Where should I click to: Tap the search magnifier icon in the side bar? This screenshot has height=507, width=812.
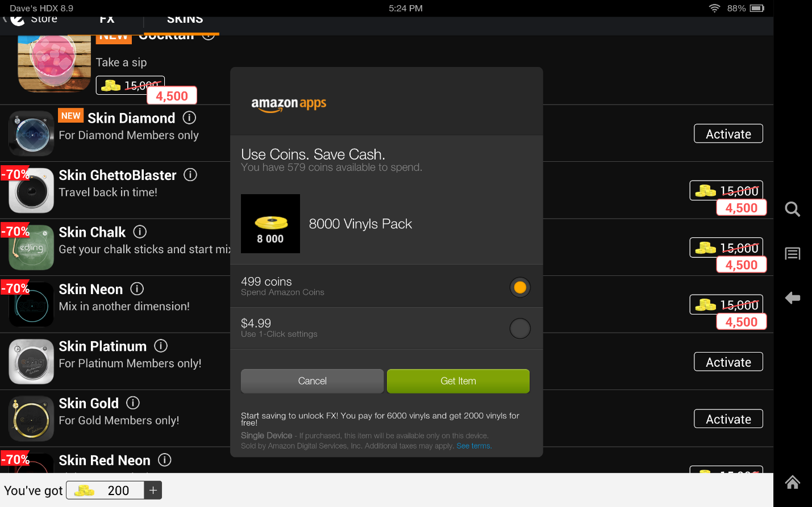[x=793, y=209]
